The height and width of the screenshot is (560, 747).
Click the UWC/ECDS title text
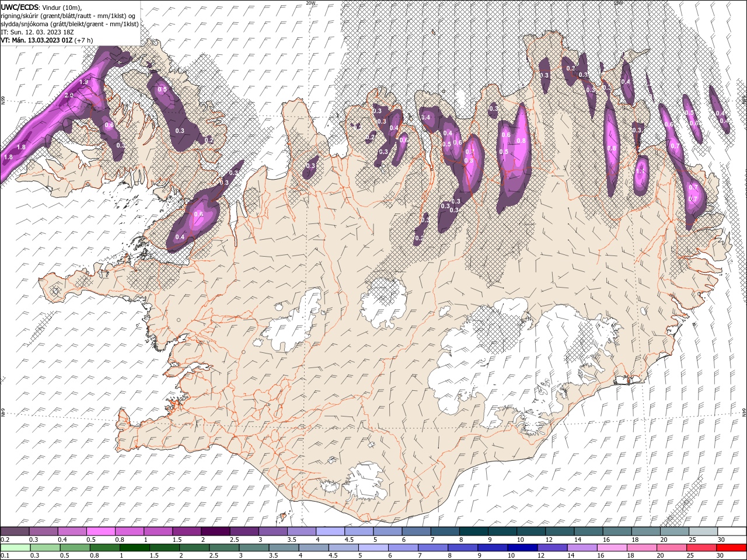tap(20, 6)
